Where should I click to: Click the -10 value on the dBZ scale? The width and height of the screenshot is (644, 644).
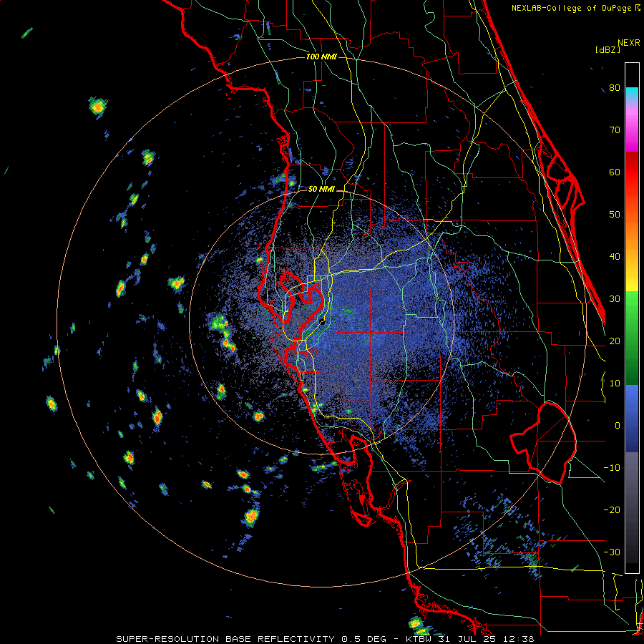(x=612, y=468)
